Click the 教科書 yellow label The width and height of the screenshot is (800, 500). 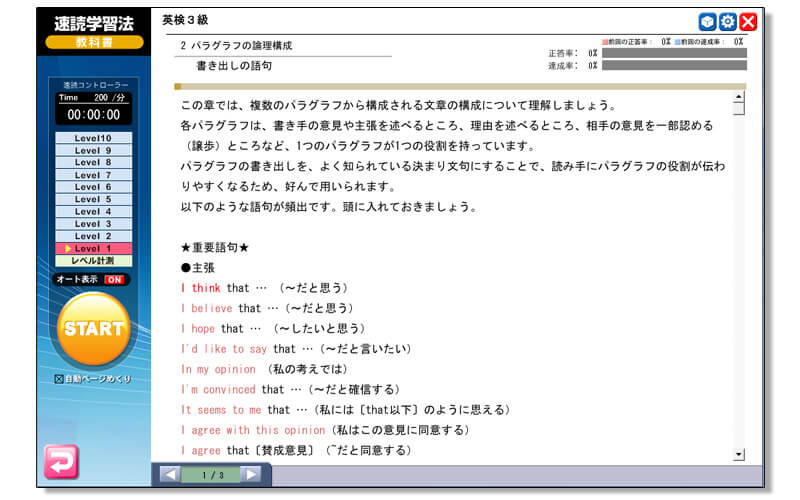coord(94,42)
